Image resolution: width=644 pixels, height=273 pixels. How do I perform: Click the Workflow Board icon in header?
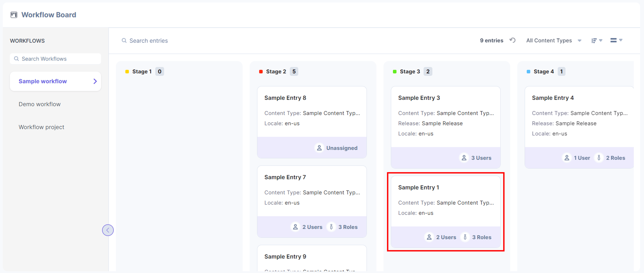coord(14,15)
